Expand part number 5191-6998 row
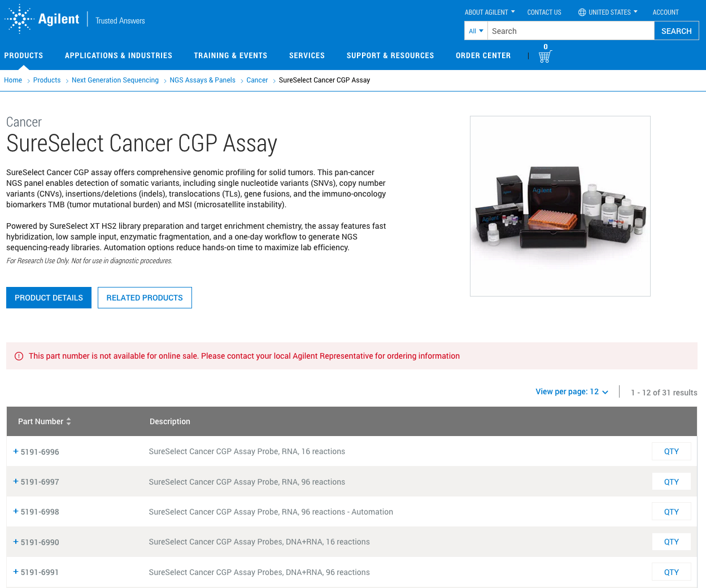The image size is (706, 588). (16, 511)
